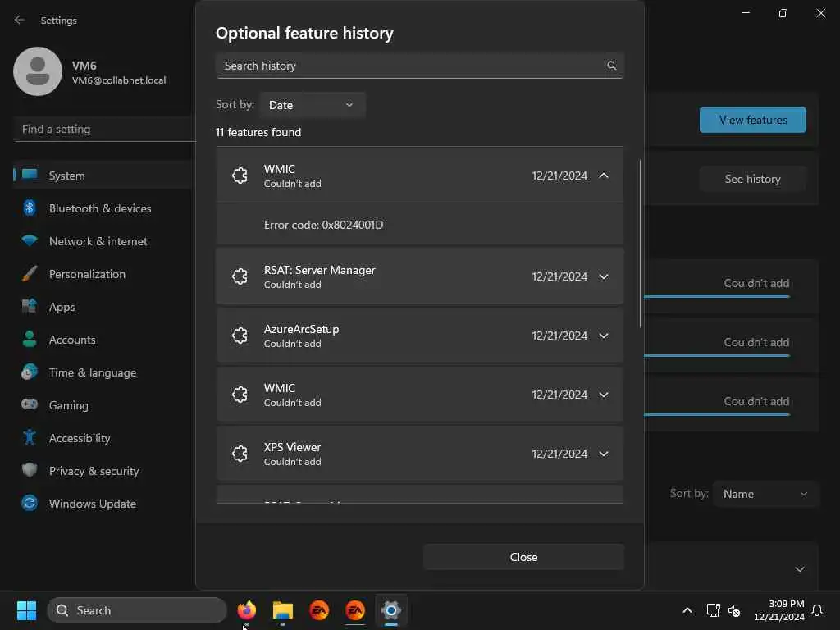Image resolution: width=840 pixels, height=630 pixels.
Task: Click the puzzle icon beside RSAT: Server Manager
Action: click(240, 276)
